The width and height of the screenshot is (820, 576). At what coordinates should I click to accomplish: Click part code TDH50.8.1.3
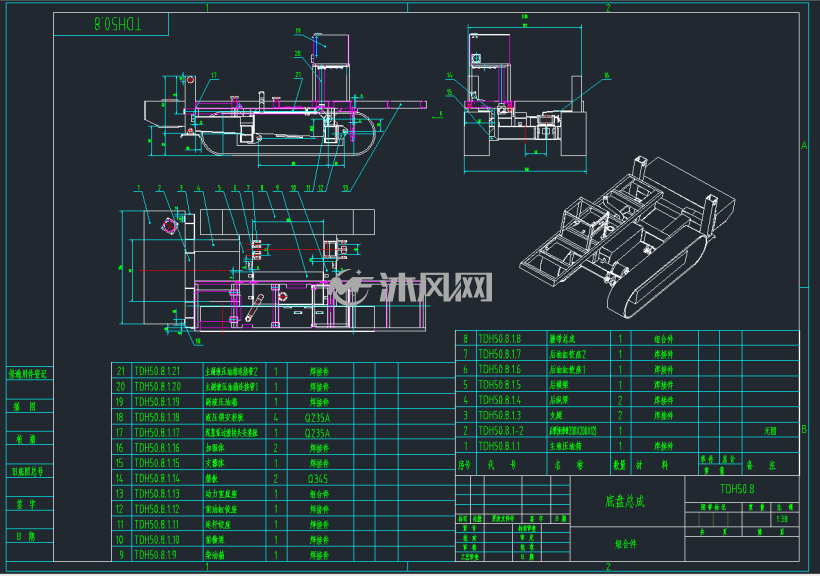499,415
